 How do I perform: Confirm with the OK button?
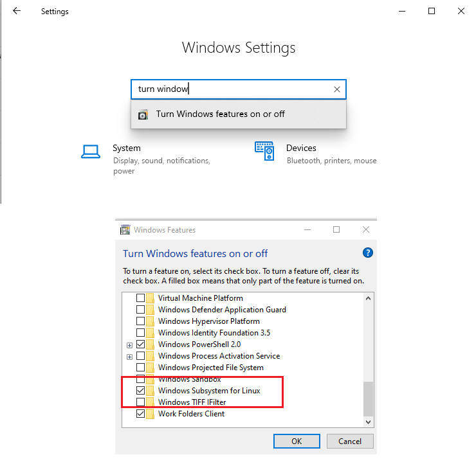coord(297,441)
